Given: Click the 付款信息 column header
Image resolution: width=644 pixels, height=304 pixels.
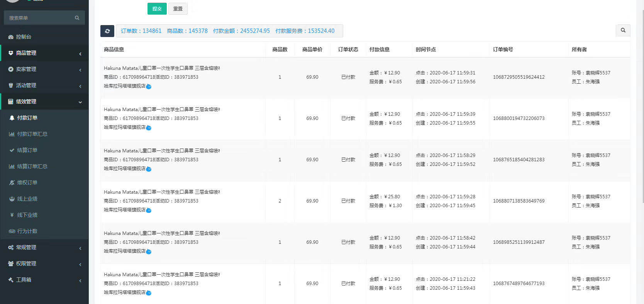Looking at the screenshot, I should click(380, 49).
